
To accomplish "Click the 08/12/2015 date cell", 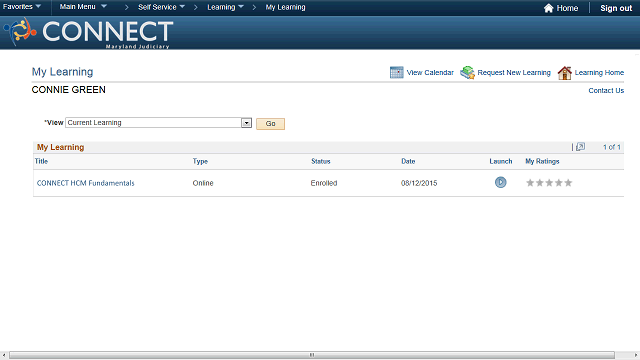I will click(419, 183).
